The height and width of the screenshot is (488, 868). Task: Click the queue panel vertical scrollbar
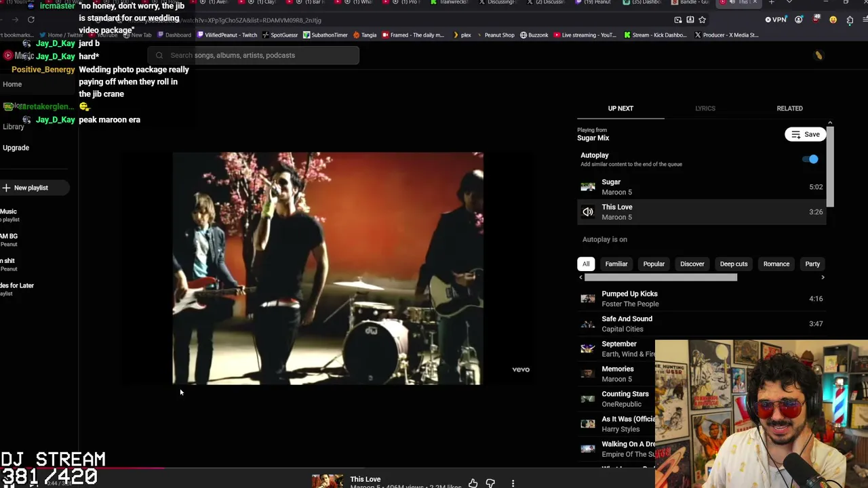click(830, 166)
